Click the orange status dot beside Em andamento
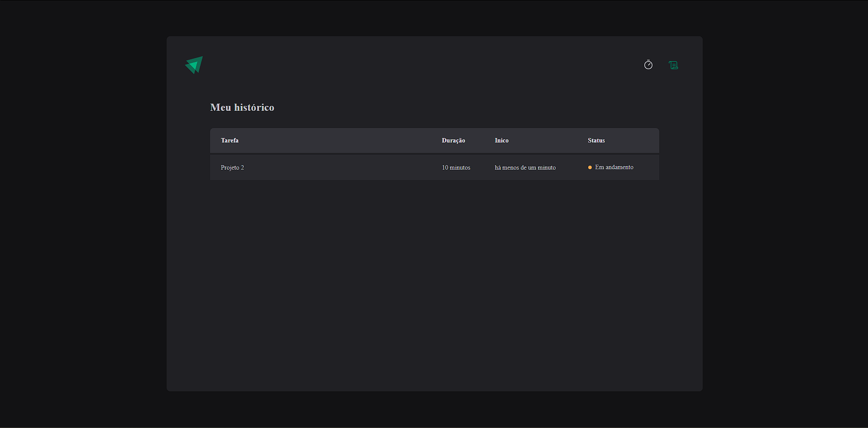 pos(590,167)
